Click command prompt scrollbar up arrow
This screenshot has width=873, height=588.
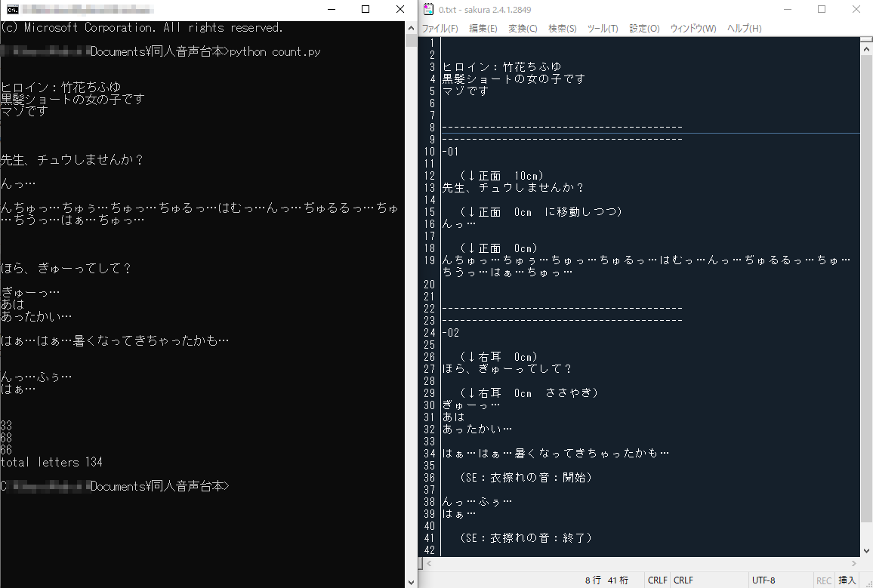[411, 28]
